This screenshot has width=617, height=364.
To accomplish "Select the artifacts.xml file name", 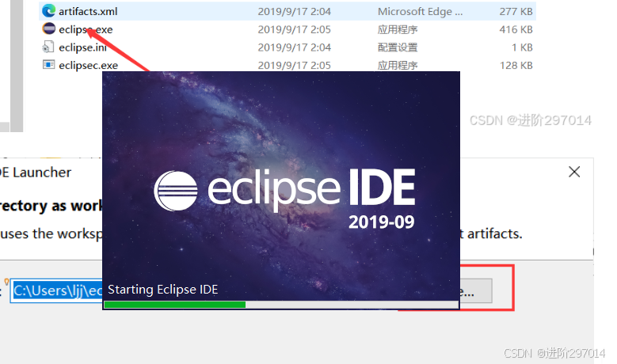I will (88, 11).
